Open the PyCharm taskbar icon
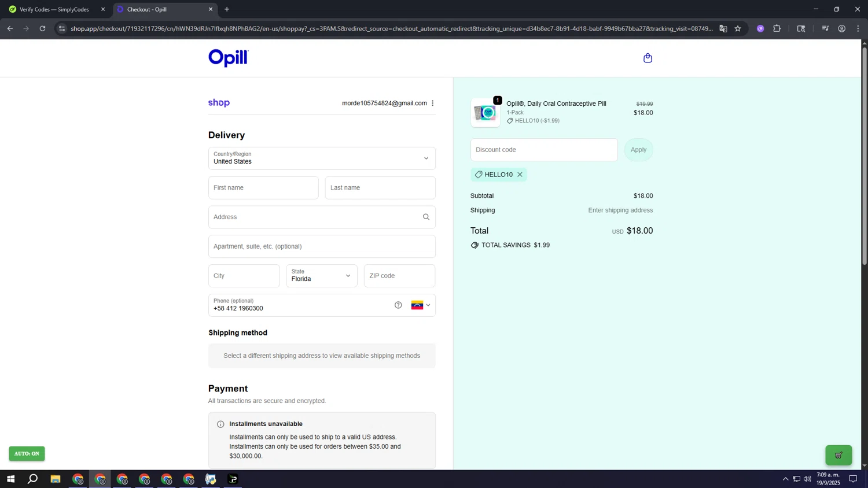868x488 pixels. (233, 479)
